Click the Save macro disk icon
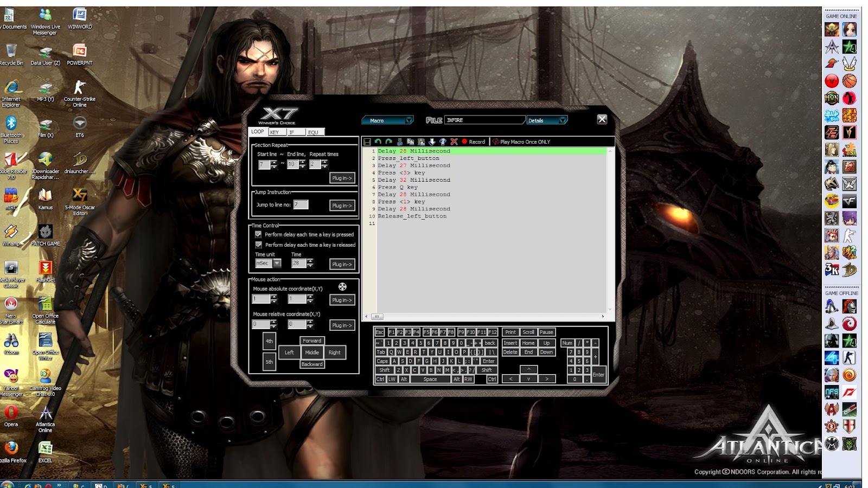The width and height of the screenshot is (868, 488). click(367, 142)
